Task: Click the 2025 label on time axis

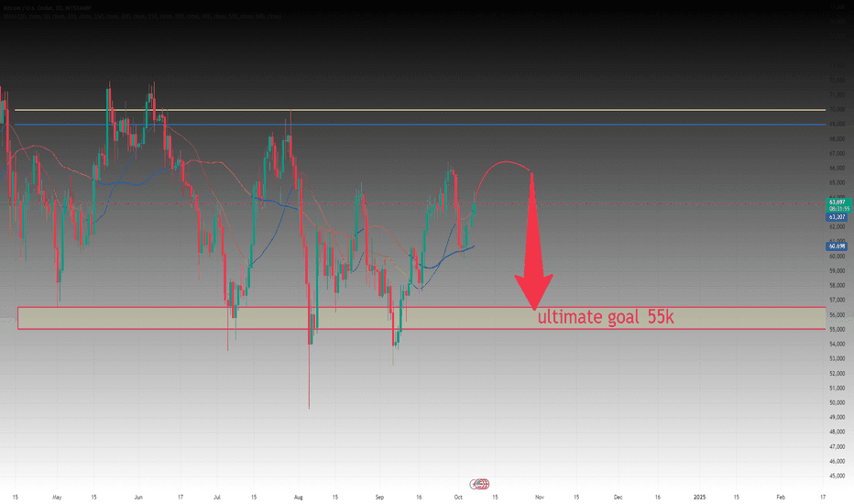Action: point(699,497)
